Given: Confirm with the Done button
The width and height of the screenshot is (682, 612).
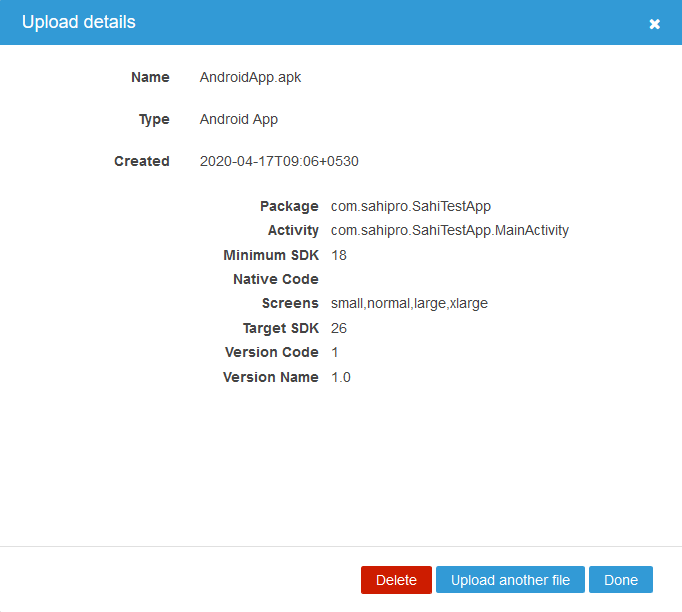Looking at the screenshot, I should 620,580.
